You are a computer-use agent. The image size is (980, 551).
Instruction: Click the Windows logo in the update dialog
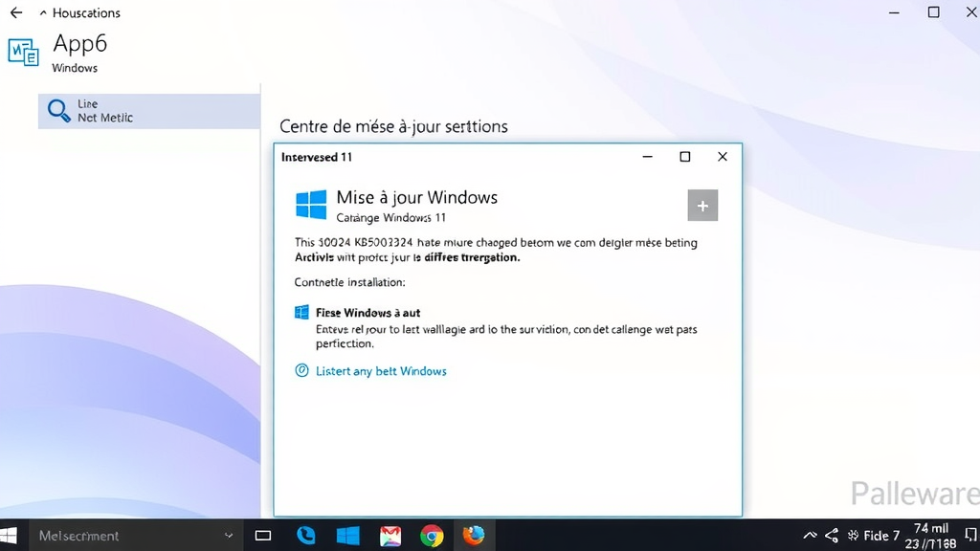coord(309,204)
